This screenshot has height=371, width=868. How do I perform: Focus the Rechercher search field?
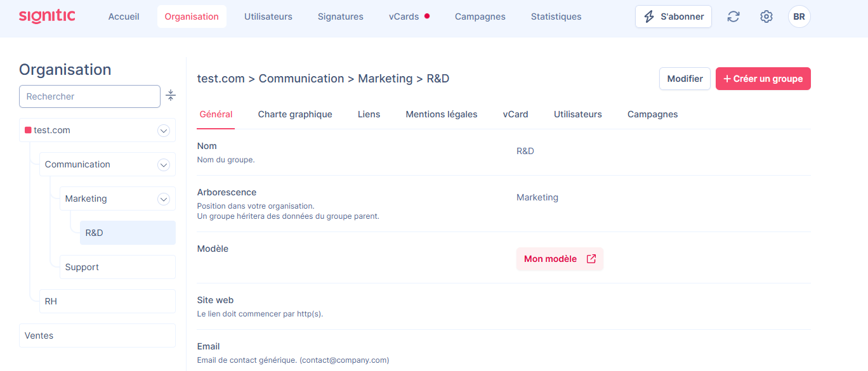pos(89,96)
